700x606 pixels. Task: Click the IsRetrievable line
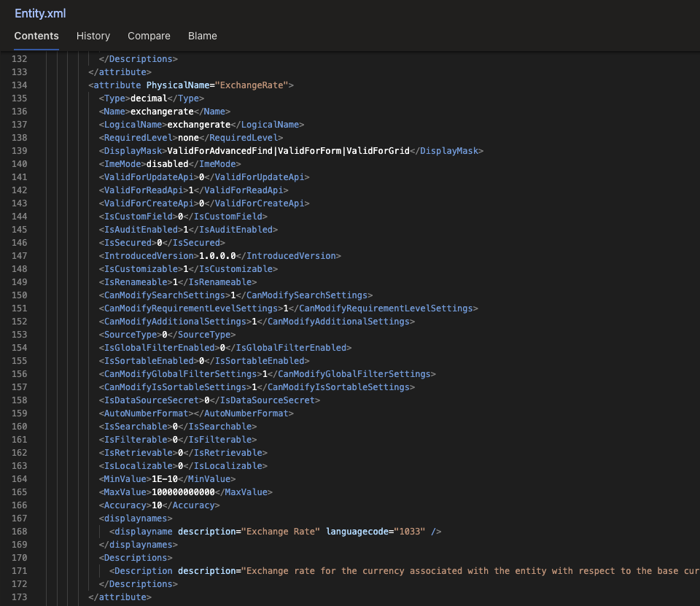(x=183, y=453)
